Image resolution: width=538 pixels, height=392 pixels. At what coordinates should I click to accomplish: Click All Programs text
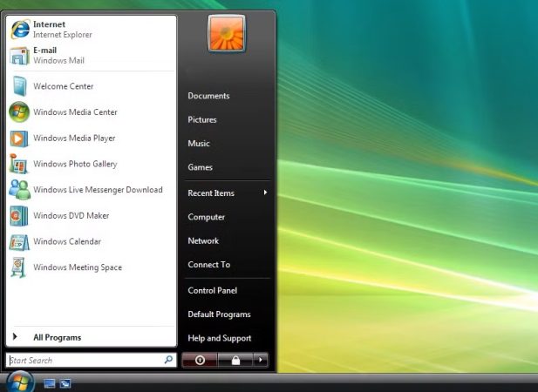click(58, 337)
